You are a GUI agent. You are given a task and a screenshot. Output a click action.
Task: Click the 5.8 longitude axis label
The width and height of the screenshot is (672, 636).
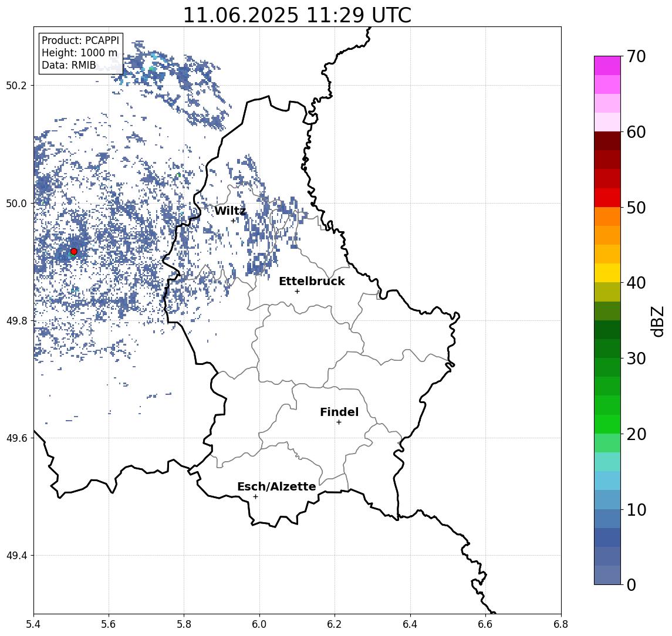[x=184, y=624]
